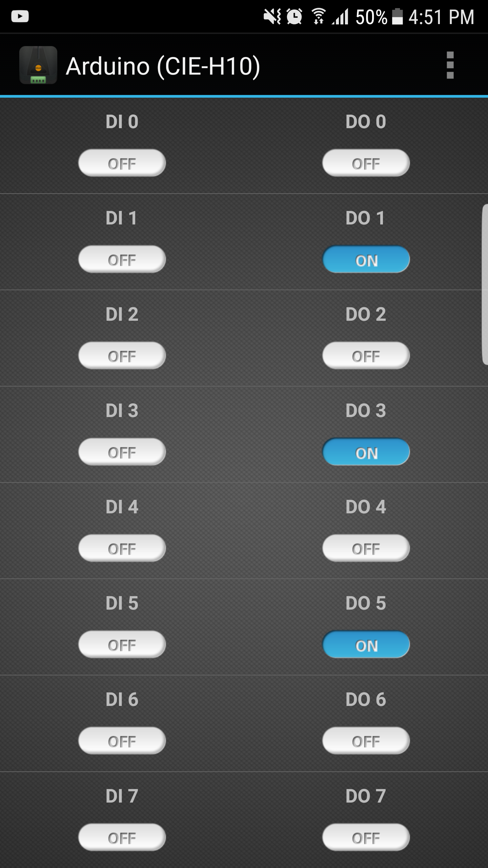Click the scrollbar on the right edge
The height and width of the screenshot is (868, 488).
(x=484, y=288)
